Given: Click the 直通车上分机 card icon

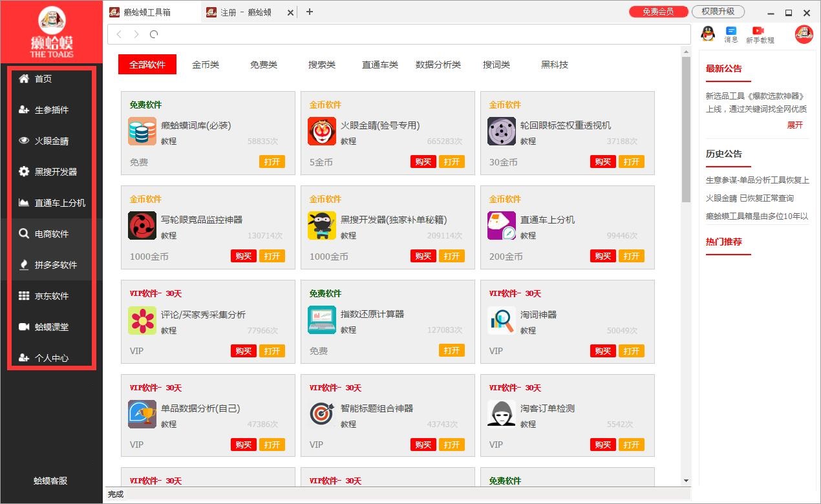Looking at the screenshot, I should click(502, 226).
